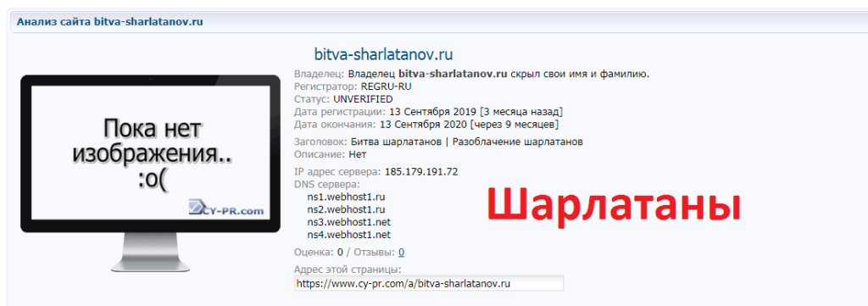This screenshot has width=868, height=306.
Task: Click the monitor placeholder thumbnail image
Action: [151, 173]
